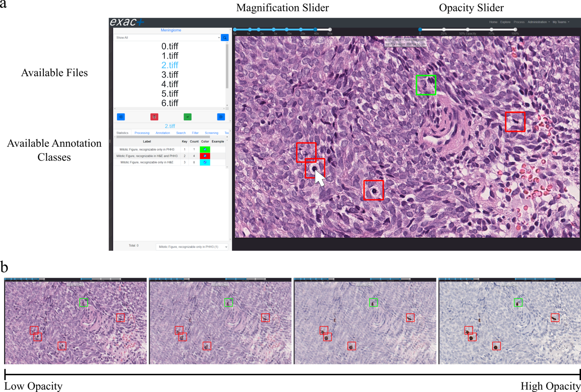Click the blue search button beside Show All
581x392 pixels.
pyautogui.click(x=225, y=37)
